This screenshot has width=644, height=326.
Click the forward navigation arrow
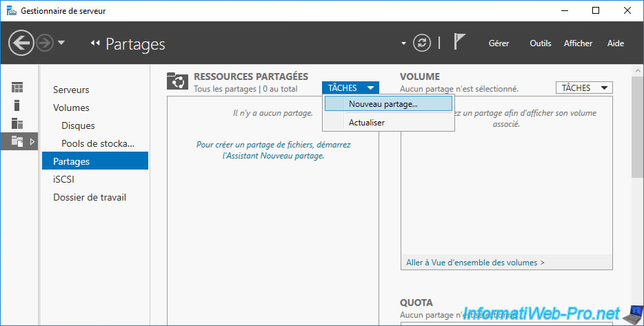(44, 43)
